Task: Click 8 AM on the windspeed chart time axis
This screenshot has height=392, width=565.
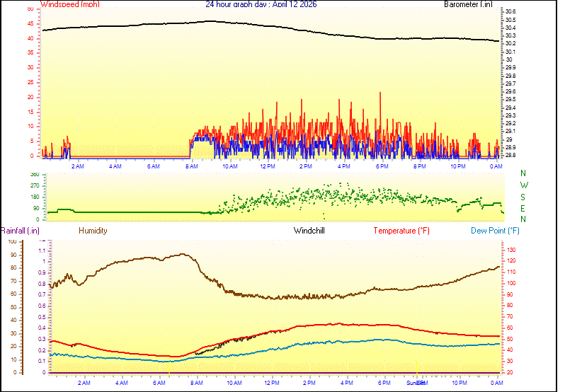Action: [x=192, y=166]
